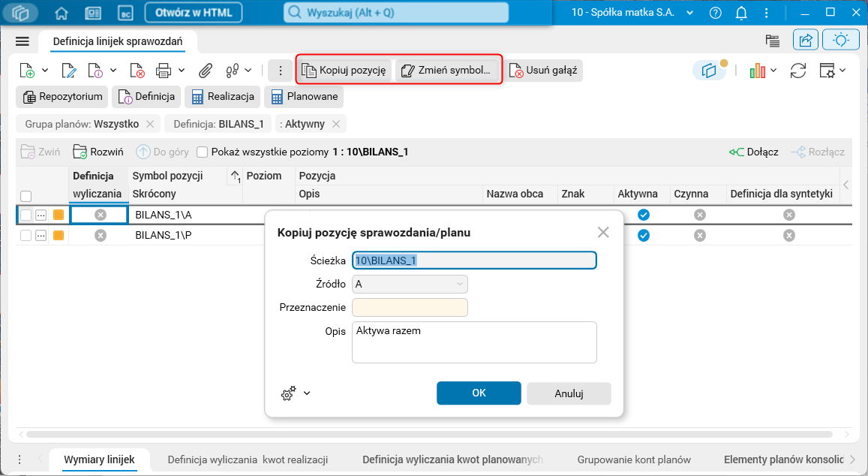
Task: Enable Pokaż wszystkie poziomy checkbox
Action: [x=202, y=152]
